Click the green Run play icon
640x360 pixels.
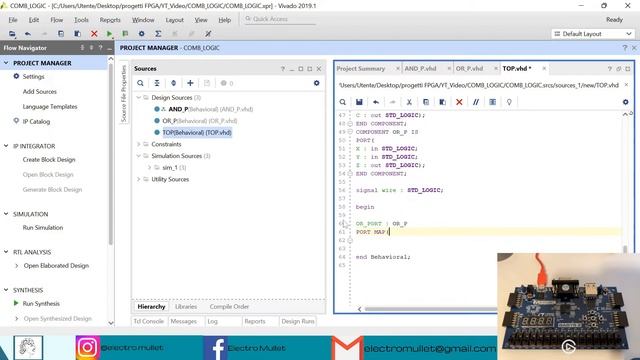coord(109,34)
